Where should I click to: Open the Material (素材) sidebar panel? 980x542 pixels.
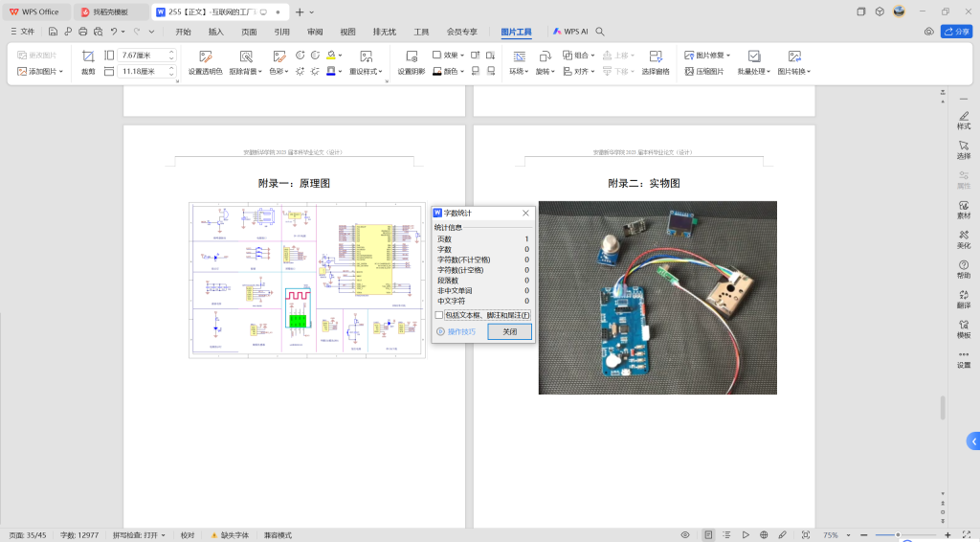pyautogui.click(x=964, y=210)
